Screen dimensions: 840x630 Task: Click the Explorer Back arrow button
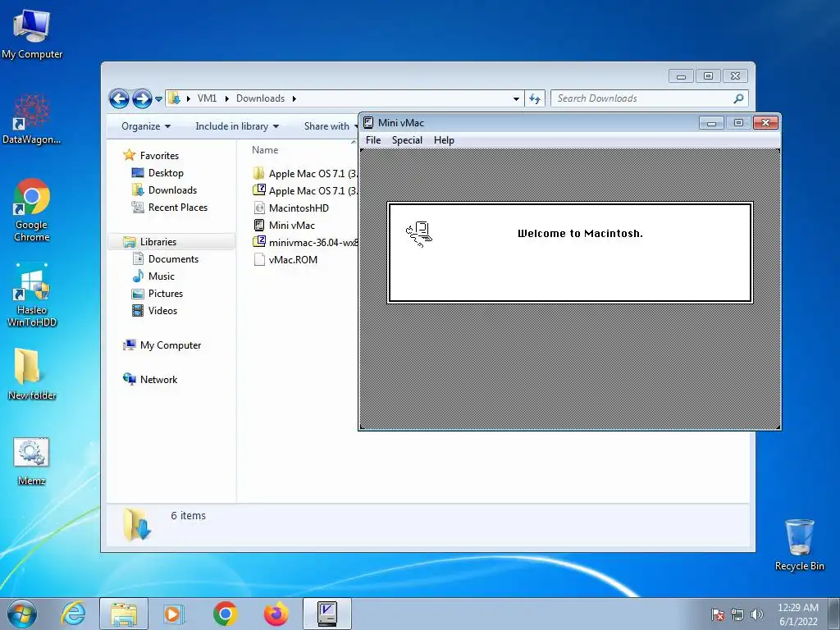click(x=119, y=98)
